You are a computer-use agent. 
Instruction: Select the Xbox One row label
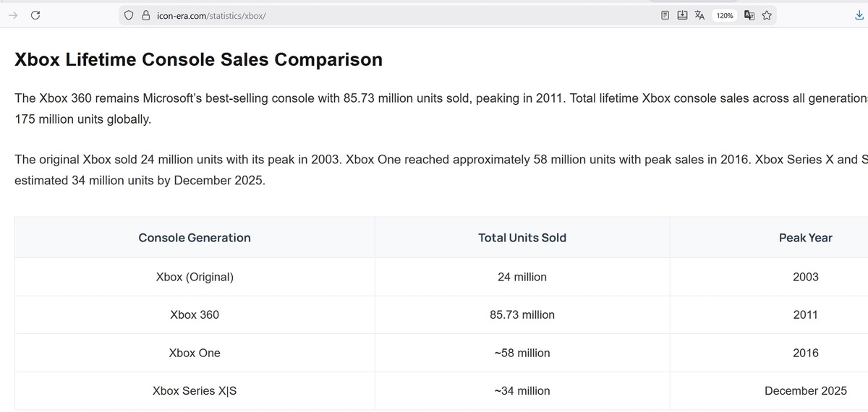tap(195, 353)
